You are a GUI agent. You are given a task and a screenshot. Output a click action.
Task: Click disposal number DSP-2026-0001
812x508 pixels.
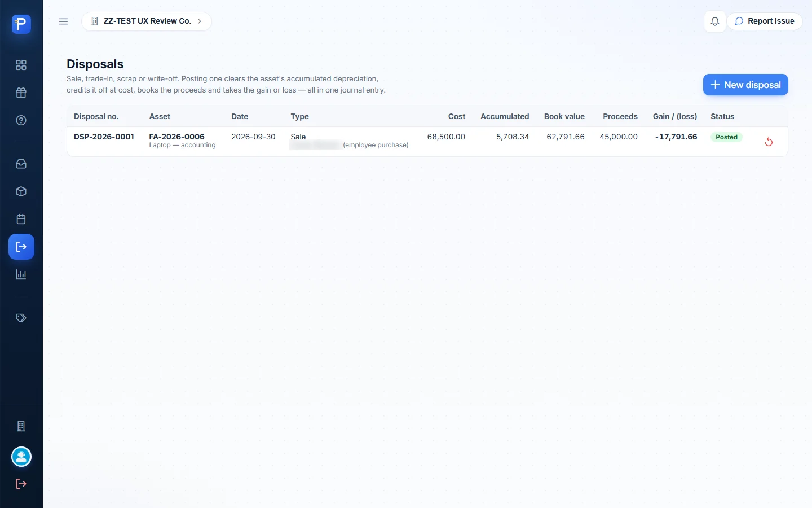tap(104, 137)
